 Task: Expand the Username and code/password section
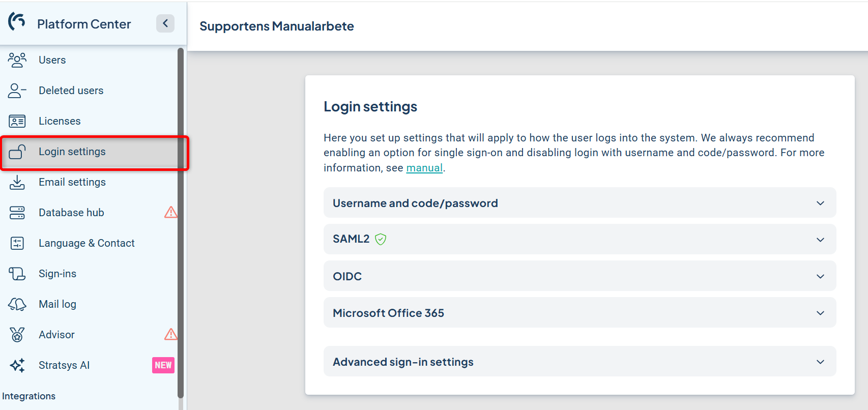point(820,203)
